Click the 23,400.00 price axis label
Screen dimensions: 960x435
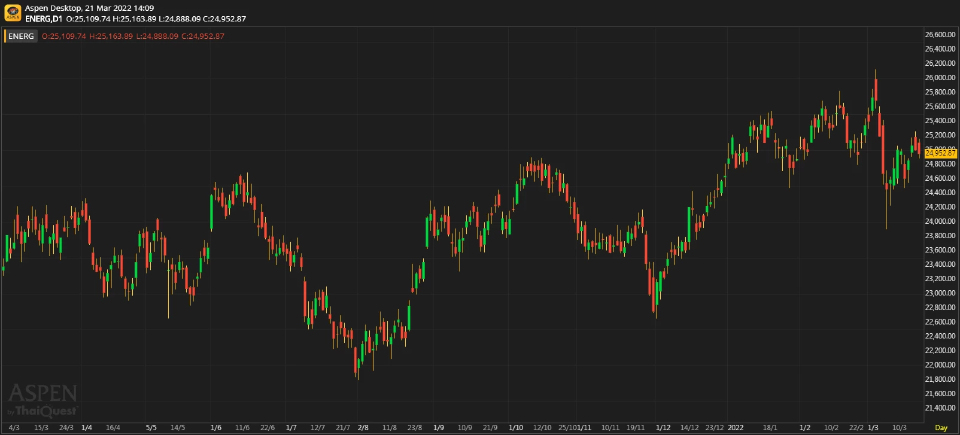pos(940,264)
